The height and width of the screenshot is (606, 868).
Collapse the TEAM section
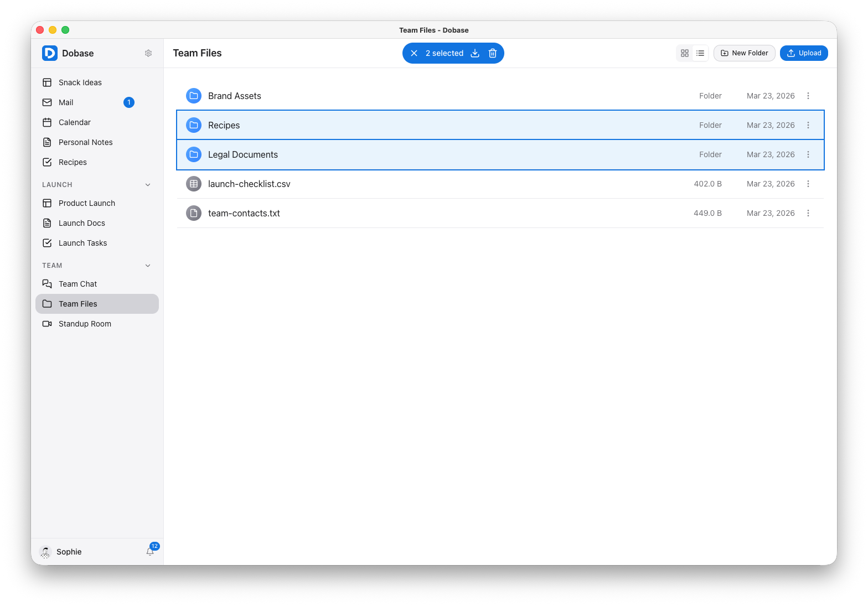148,266
